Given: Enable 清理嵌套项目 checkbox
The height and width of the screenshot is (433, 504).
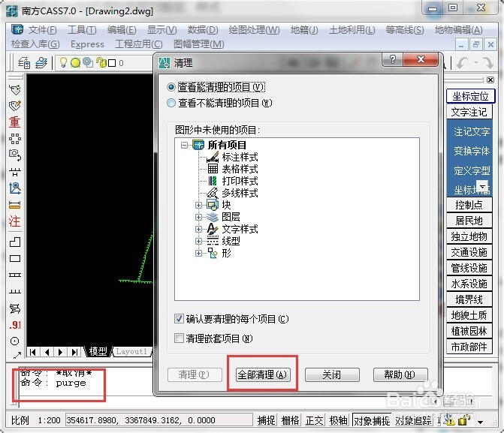Looking at the screenshot, I should (x=179, y=338).
